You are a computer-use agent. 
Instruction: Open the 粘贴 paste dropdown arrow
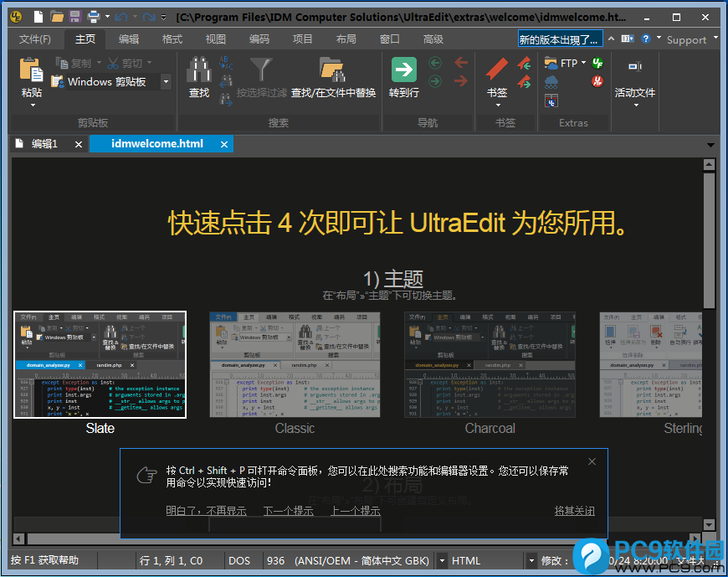(x=33, y=106)
